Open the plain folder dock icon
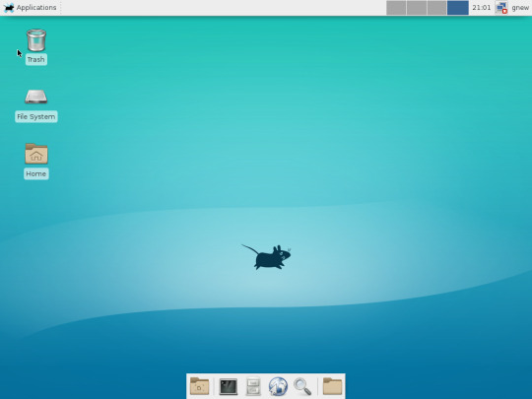The height and width of the screenshot is (399, 532). 332,386
